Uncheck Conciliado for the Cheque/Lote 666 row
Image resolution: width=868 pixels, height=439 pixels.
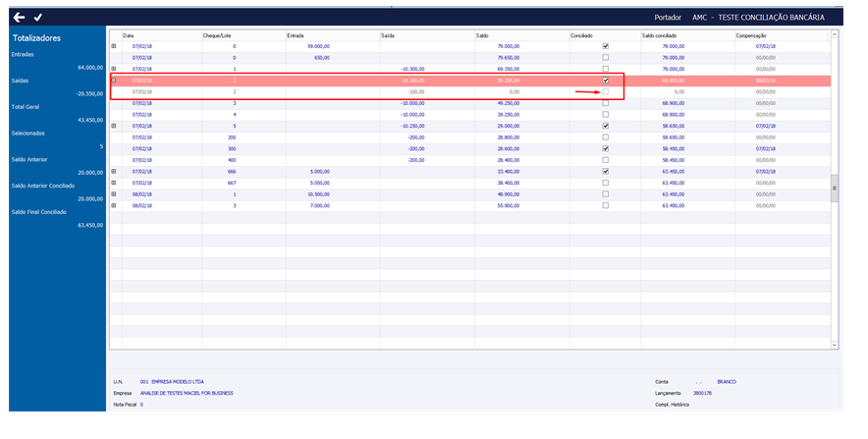(x=605, y=172)
